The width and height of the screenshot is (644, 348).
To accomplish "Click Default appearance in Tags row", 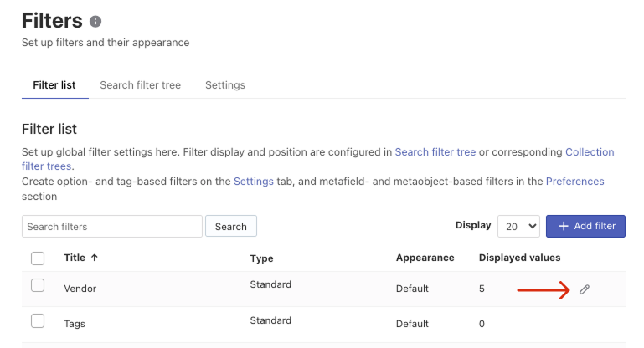I will point(412,324).
